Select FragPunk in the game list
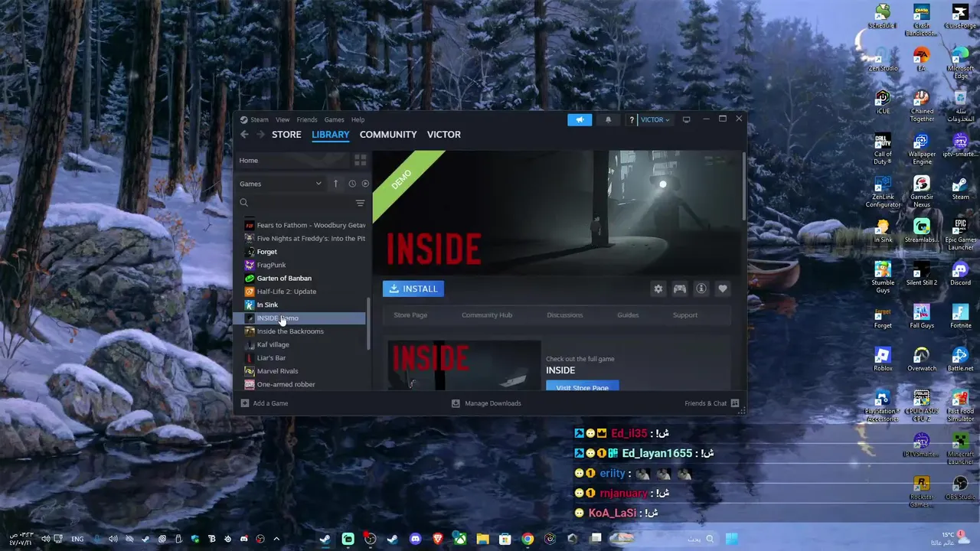 [304, 265]
